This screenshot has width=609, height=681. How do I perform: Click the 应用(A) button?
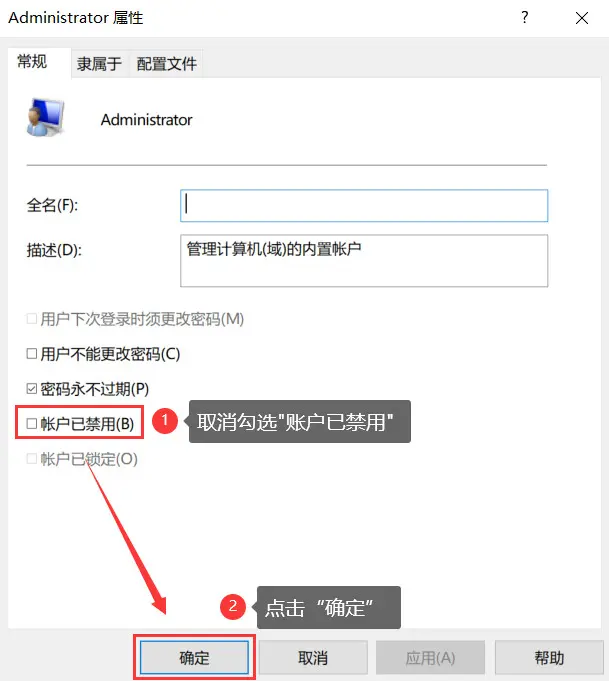click(430, 658)
